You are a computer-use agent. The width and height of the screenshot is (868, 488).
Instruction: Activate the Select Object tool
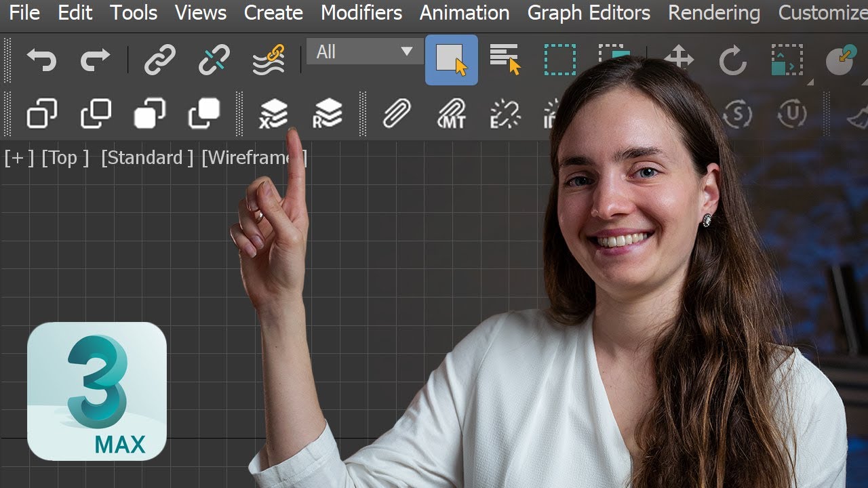pyautogui.click(x=452, y=60)
